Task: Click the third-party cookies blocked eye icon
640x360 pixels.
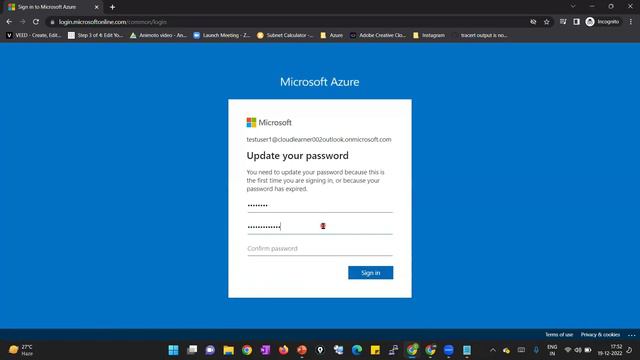Action: [533, 22]
